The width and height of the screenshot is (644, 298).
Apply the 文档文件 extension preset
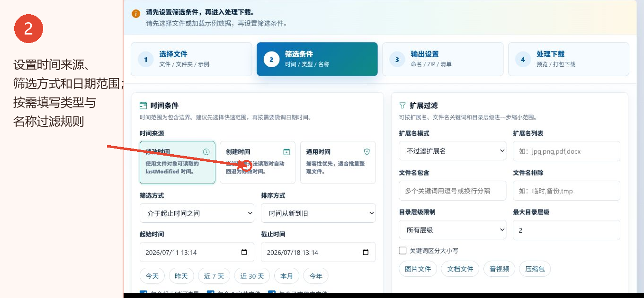coord(460,269)
